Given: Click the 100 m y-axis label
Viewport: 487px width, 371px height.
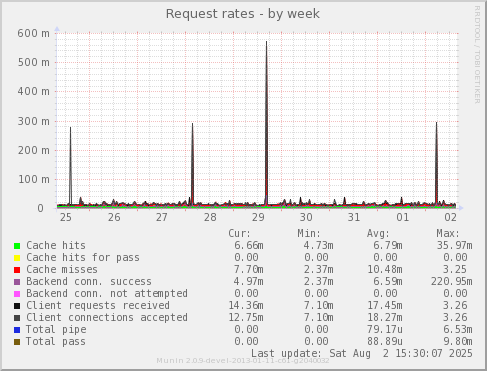Looking at the screenshot, I should tap(33, 179).
